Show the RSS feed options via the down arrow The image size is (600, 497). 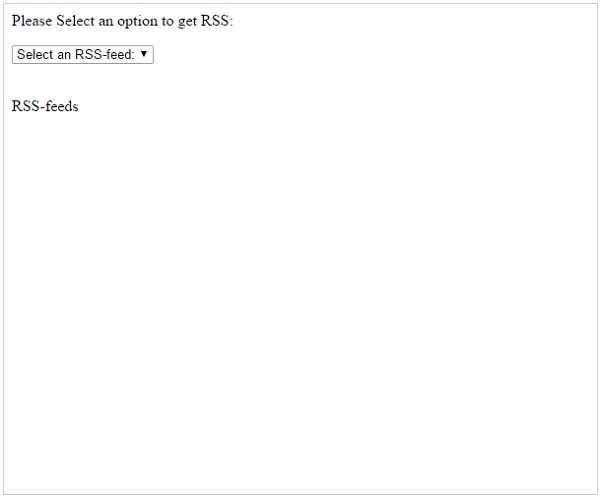pos(144,54)
